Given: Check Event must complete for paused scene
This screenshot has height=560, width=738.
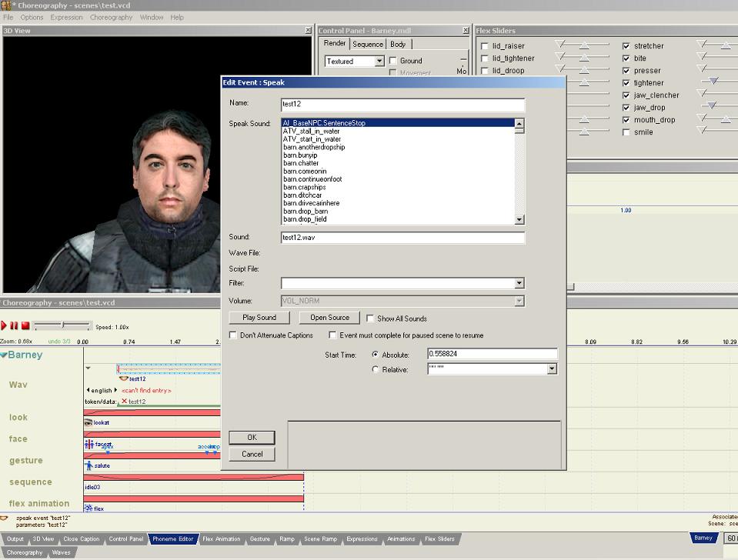Looking at the screenshot, I should click(x=332, y=335).
